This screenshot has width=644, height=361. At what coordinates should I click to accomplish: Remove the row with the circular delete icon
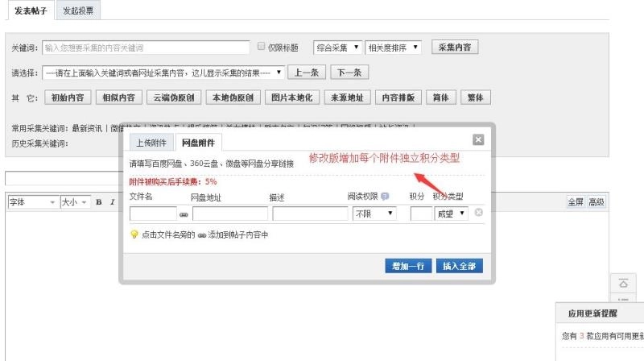point(478,213)
